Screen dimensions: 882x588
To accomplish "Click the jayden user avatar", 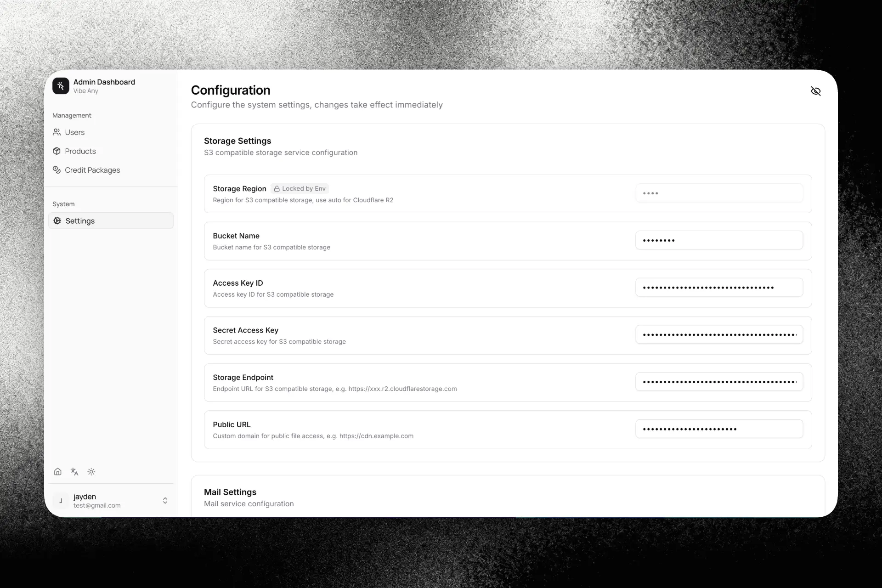I will (x=61, y=501).
